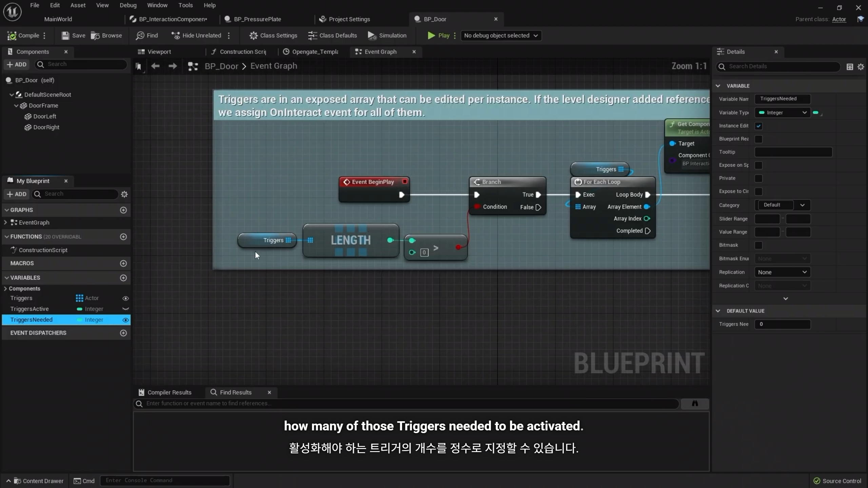Open the Content Drawer
The image size is (868, 488).
pyautogui.click(x=35, y=481)
